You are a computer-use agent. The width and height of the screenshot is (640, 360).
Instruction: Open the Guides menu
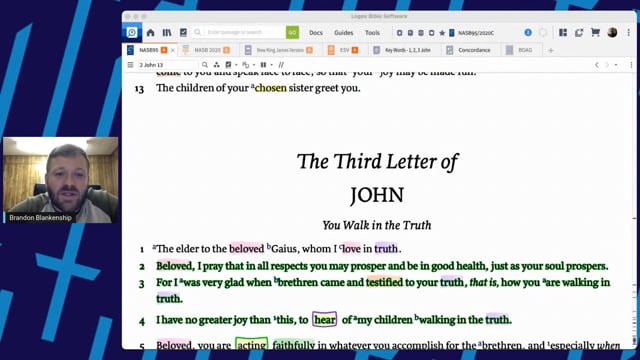344,33
